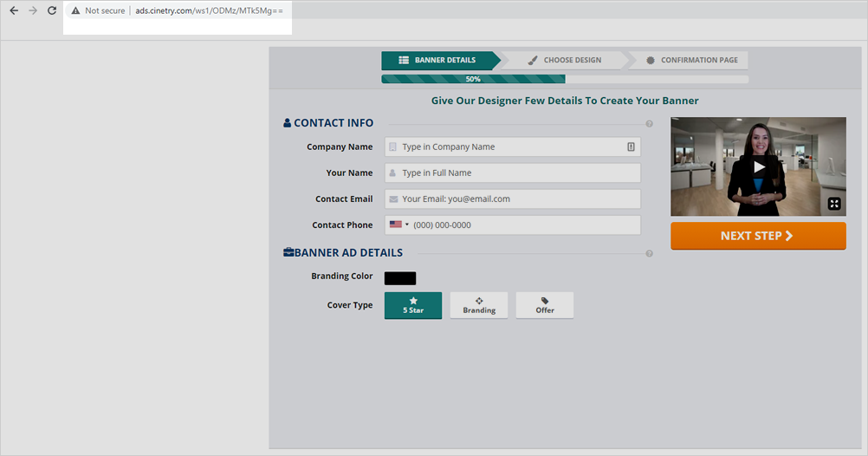This screenshot has height=456, width=868.
Task: Play the intro video
Action: click(x=758, y=166)
